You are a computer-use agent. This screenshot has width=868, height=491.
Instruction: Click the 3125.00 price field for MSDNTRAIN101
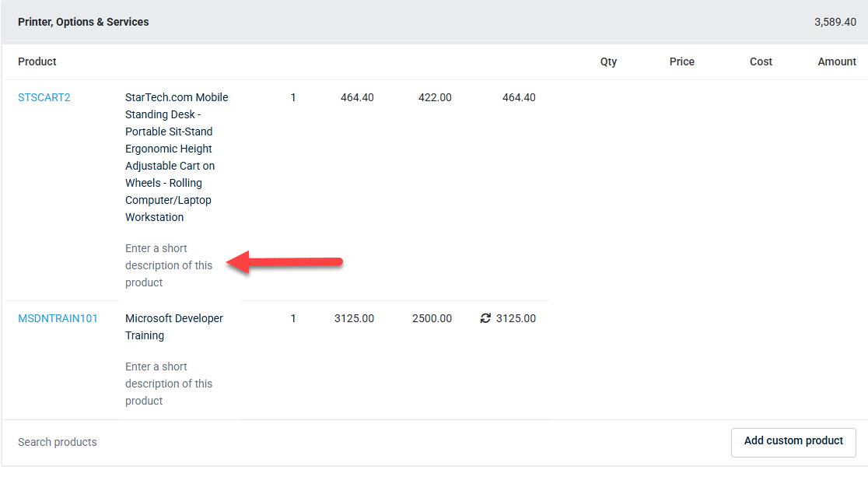tap(355, 318)
